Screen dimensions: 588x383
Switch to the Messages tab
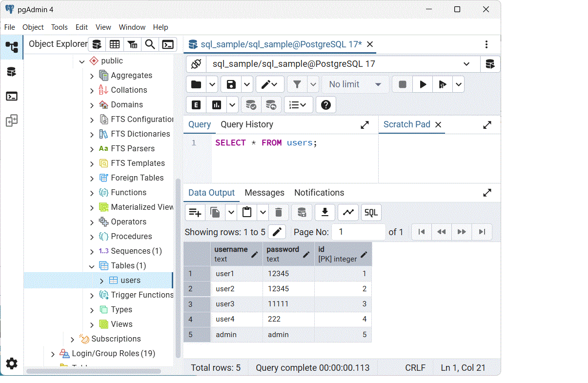264,193
